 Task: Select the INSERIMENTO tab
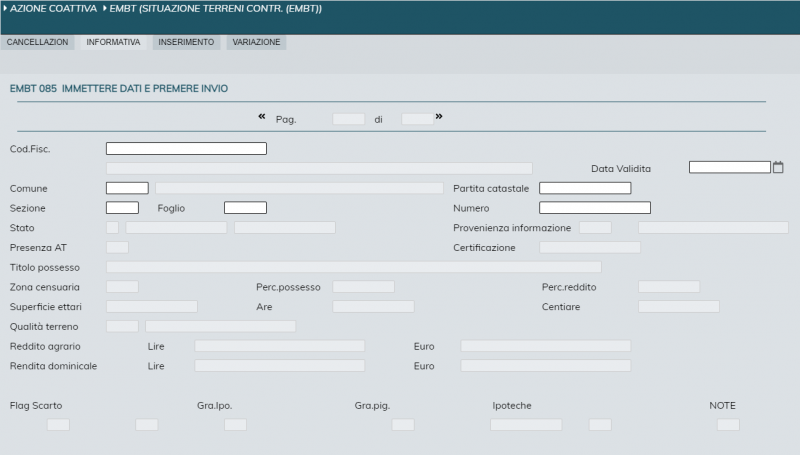click(x=186, y=43)
